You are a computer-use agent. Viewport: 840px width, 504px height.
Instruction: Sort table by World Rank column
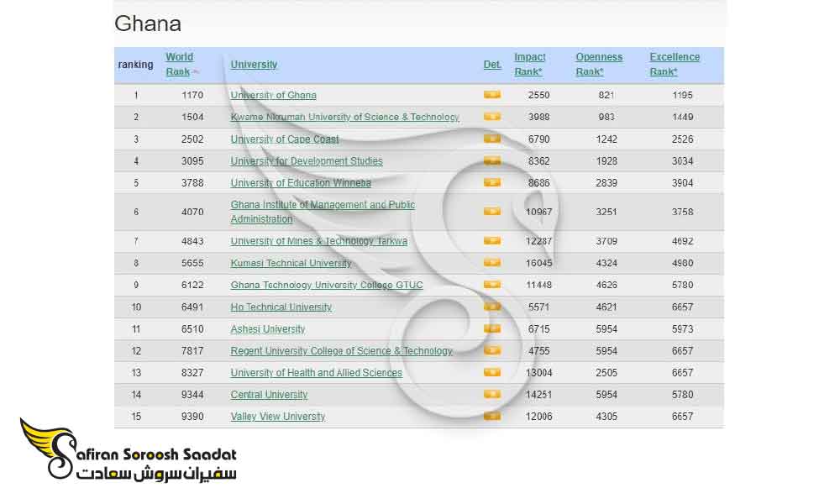tap(180, 65)
